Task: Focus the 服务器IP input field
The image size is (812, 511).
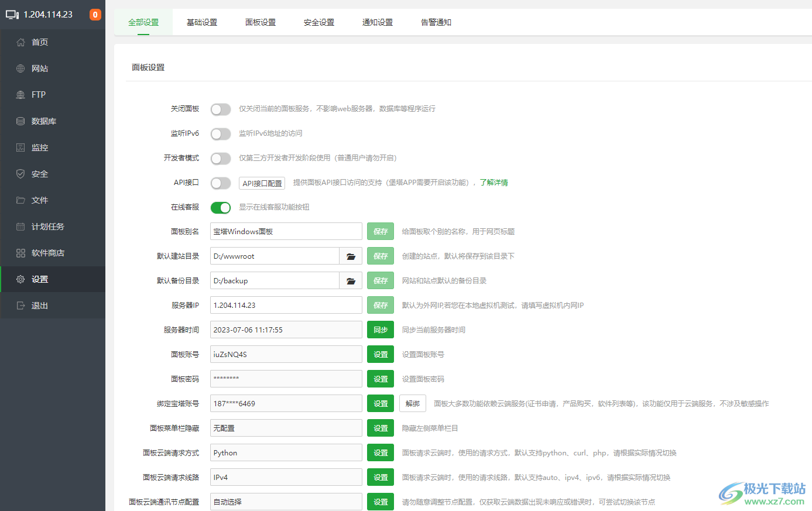Action: coord(286,306)
